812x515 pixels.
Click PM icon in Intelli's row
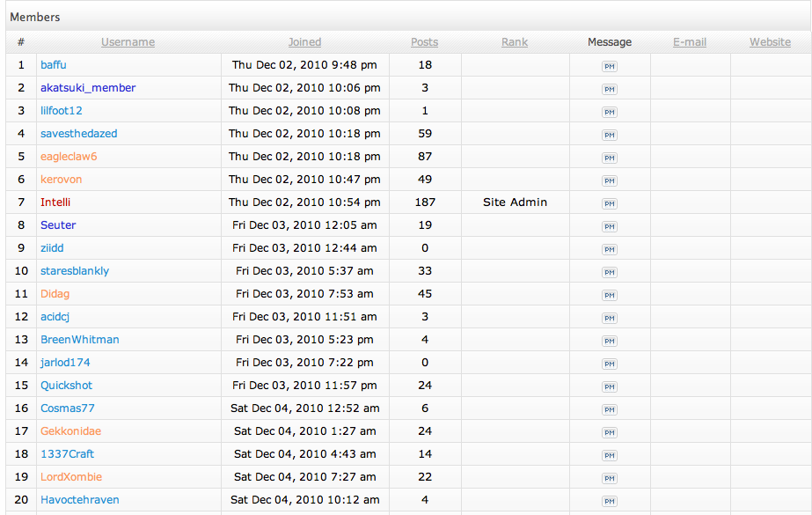click(609, 203)
